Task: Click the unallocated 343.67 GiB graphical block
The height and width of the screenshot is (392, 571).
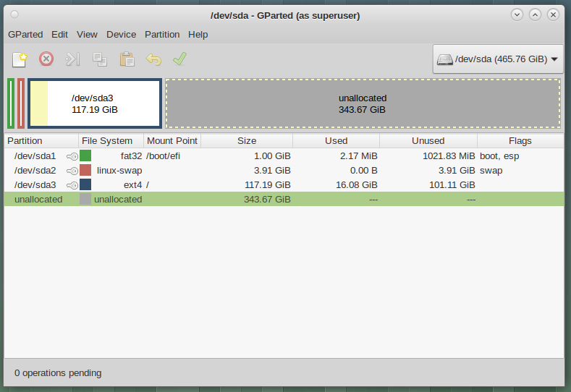Action: pyautogui.click(x=363, y=103)
